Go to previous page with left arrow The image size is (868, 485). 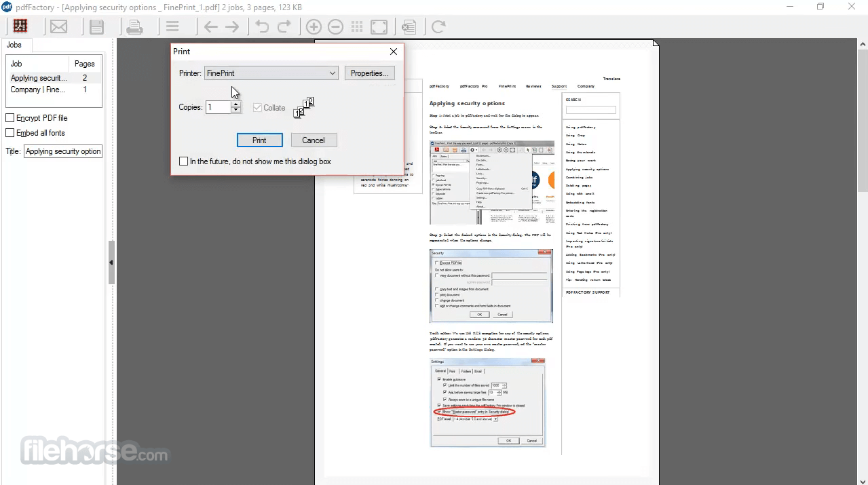[x=211, y=27]
